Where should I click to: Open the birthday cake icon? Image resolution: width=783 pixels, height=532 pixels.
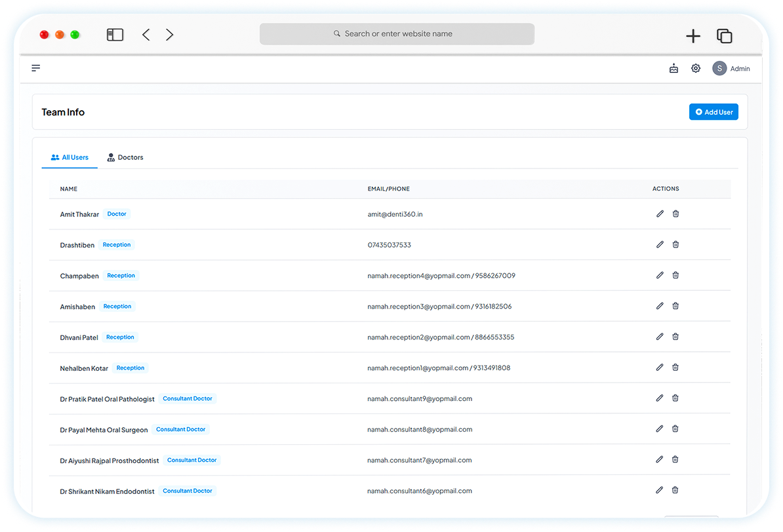673,68
